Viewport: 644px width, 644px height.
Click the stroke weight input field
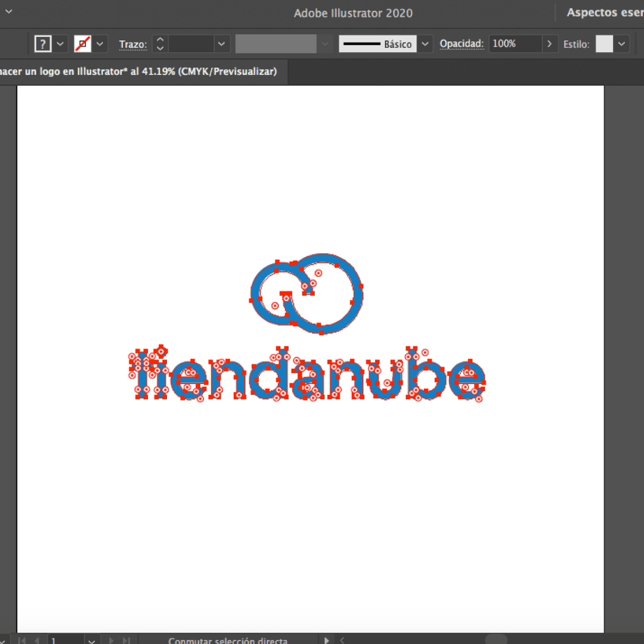click(191, 44)
